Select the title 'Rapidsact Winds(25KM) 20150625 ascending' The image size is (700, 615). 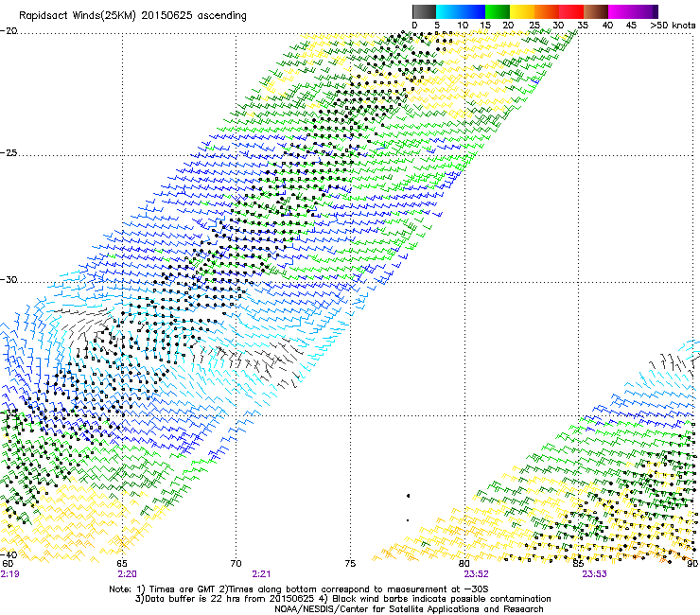tap(132, 16)
